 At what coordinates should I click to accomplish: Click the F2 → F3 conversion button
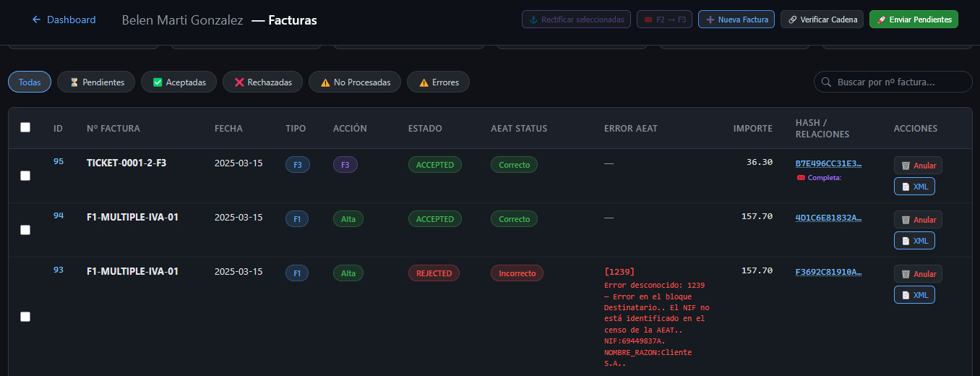point(664,20)
